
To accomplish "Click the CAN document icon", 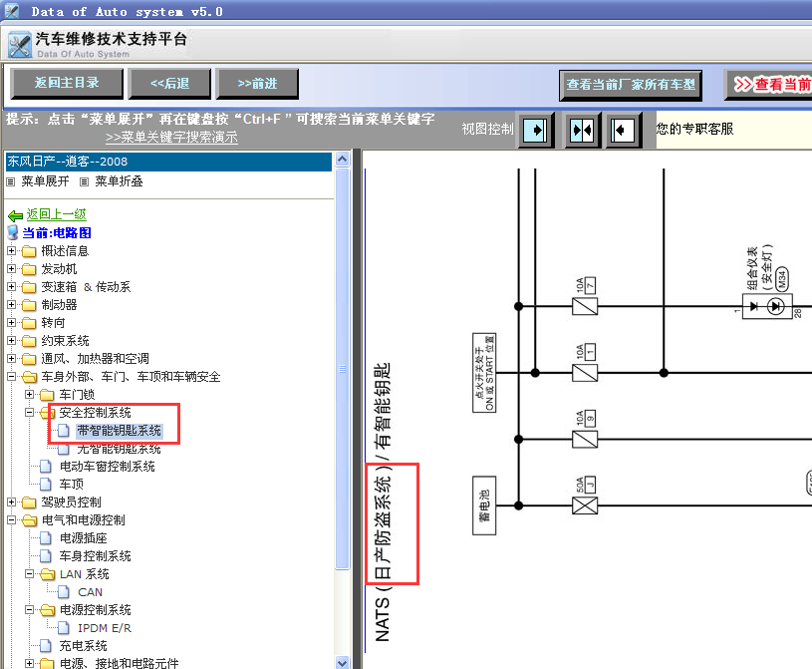I will point(64,592).
